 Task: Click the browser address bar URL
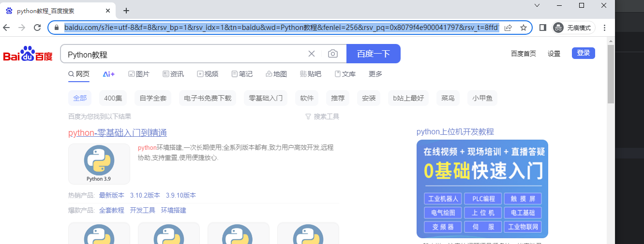click(x=281, y=28)
